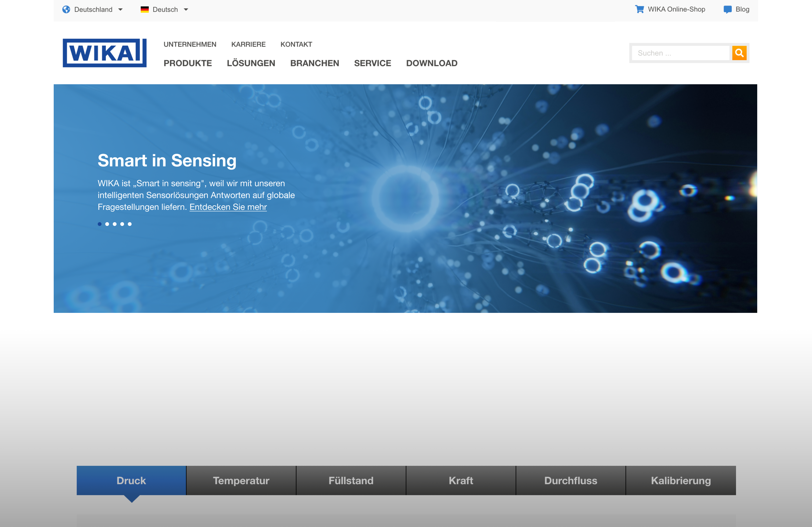Switch to the Kalibrierung tab

pyautogui.click(x=681, y=480)
